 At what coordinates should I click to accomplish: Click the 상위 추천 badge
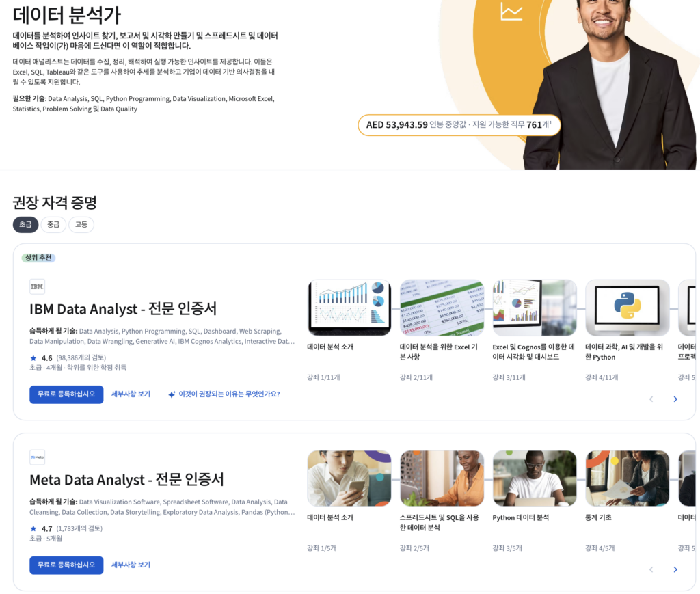click(x=38, y=258)
